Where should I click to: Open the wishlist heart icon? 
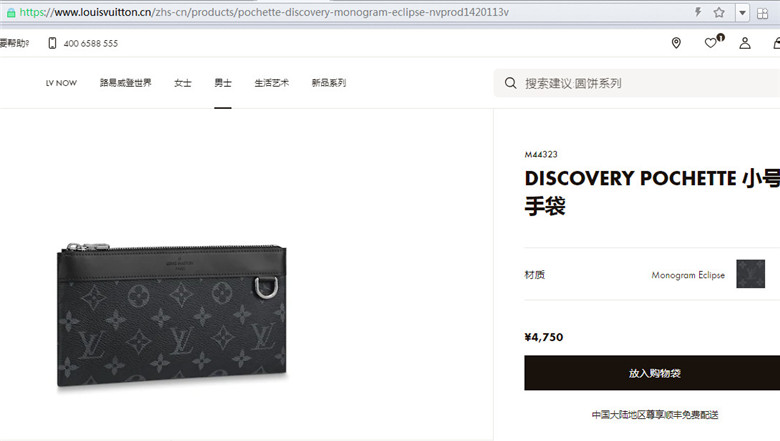point(711,43)
